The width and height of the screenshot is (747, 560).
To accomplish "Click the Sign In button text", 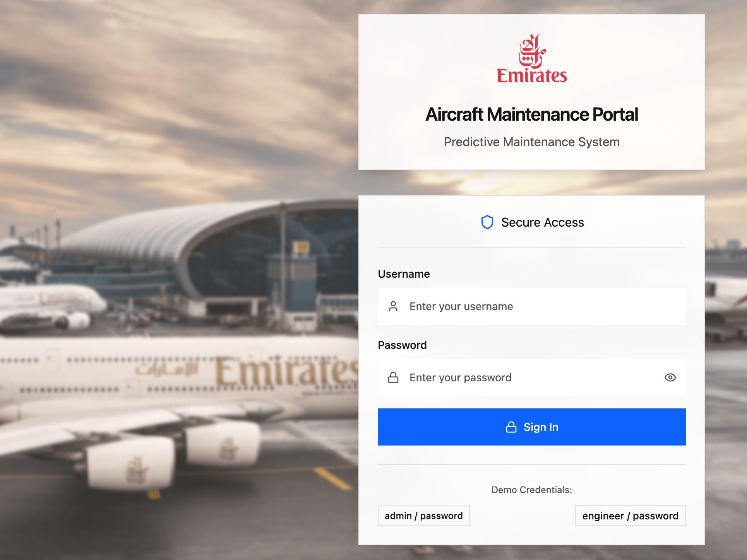I will pos(541,427).
